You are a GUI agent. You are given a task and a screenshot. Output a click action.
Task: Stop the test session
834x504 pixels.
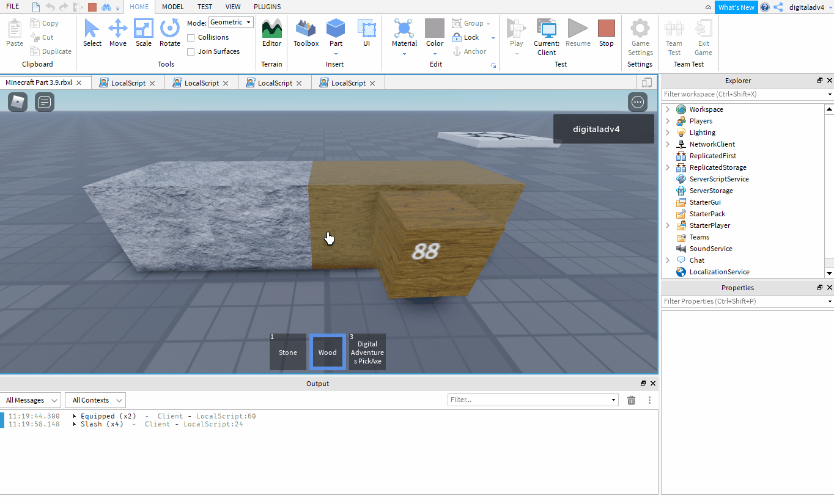606,33
